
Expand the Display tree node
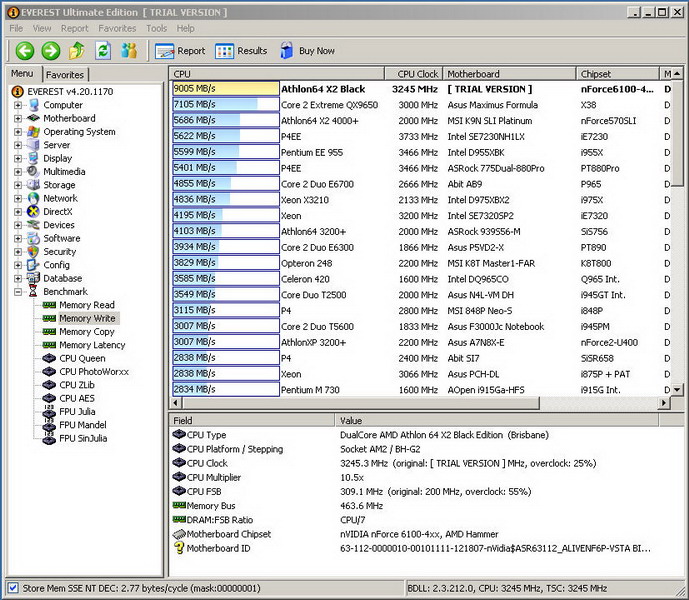pos(18,158)
